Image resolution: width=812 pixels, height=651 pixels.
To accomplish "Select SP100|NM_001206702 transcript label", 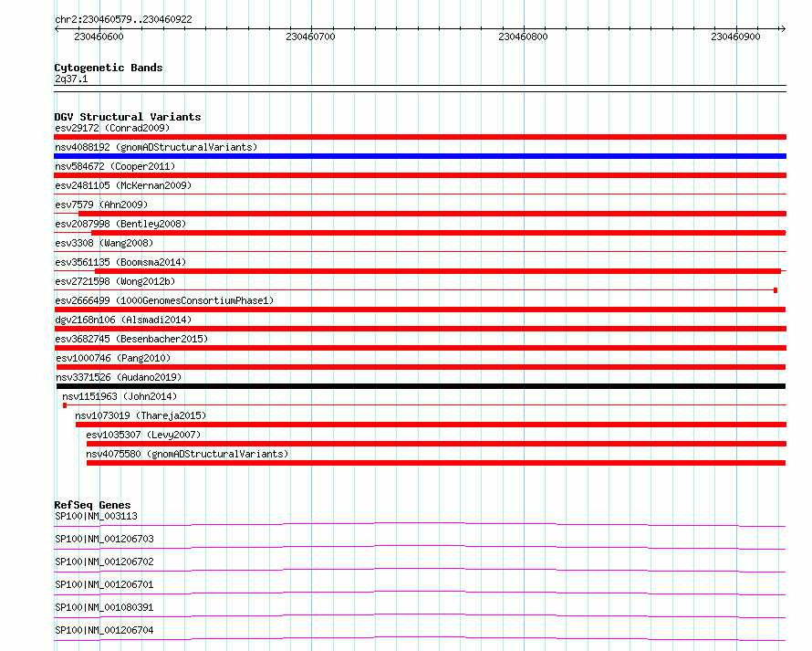I will point(104,562).
